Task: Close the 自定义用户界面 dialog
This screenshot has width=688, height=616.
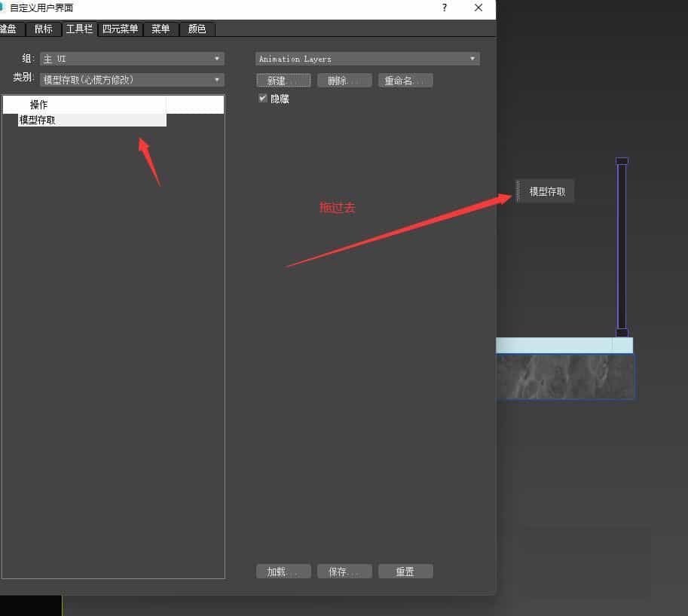Action: pyautogui.click(x=479, y=8)
